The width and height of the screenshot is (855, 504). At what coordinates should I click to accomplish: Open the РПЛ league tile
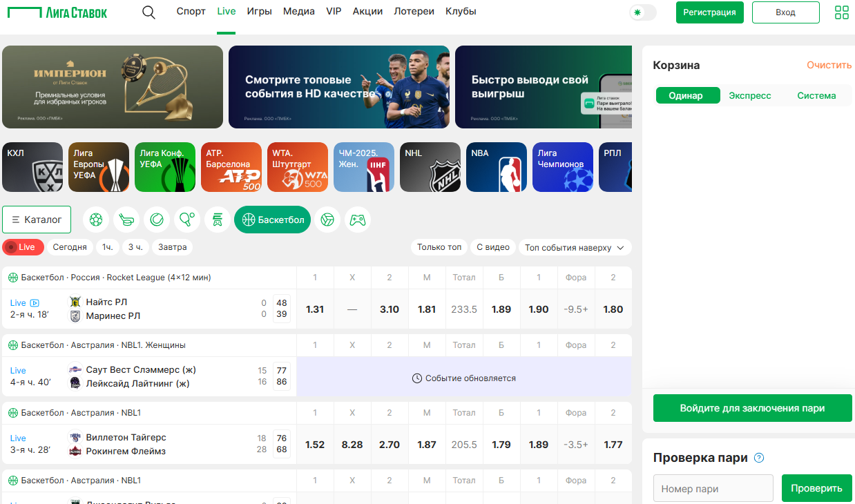click(x=615, y=167)
